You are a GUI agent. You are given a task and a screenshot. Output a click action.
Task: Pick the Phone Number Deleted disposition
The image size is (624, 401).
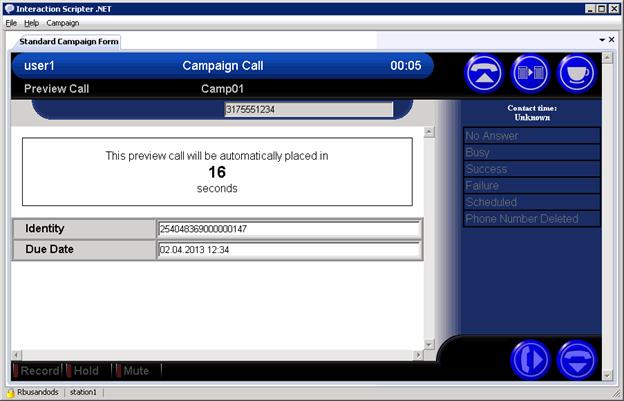531,218
